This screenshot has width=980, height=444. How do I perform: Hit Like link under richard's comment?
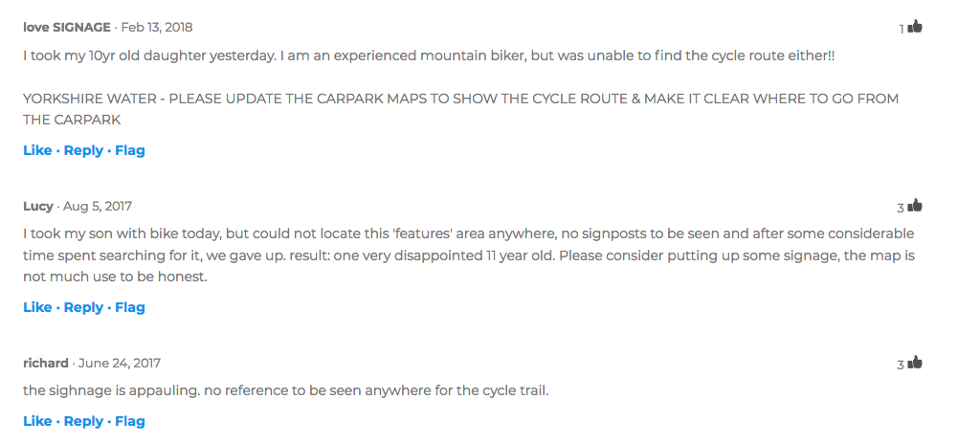[x=37, y=421]
